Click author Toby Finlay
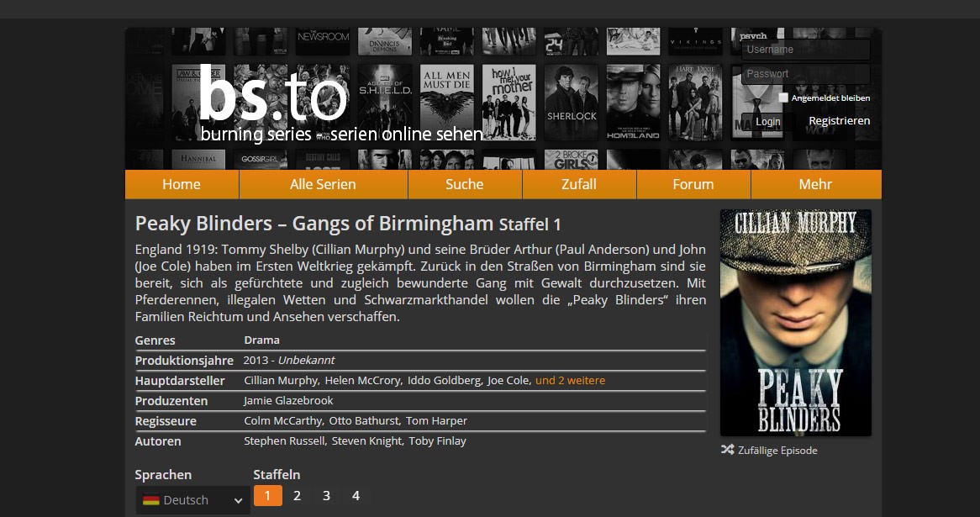The width and height of the screenshot is (980, 517). point(438,441)
